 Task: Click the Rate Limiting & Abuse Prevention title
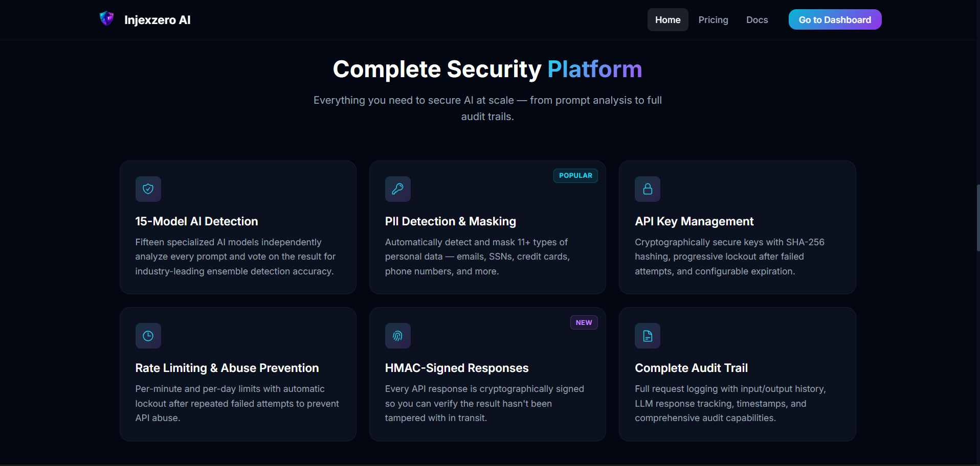click(227, 368)
